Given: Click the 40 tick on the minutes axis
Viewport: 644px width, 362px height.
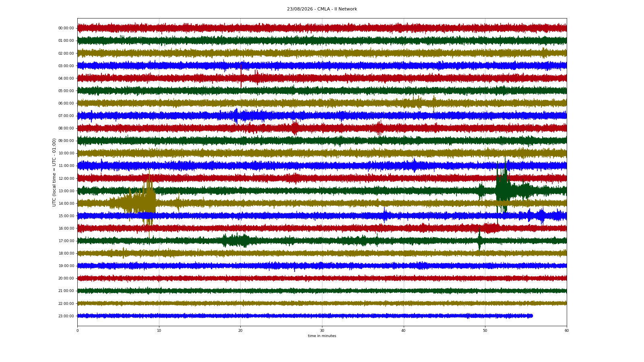Looking at the screenshot, I should coord(404,331).
